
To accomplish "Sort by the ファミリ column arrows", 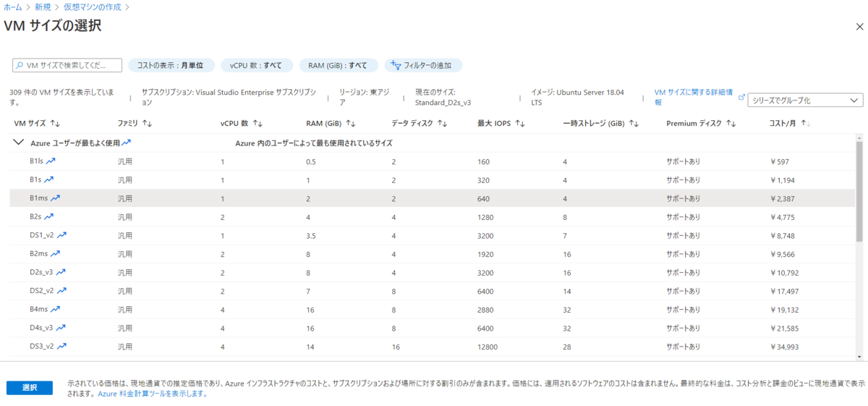I will [x=148, y=124].
